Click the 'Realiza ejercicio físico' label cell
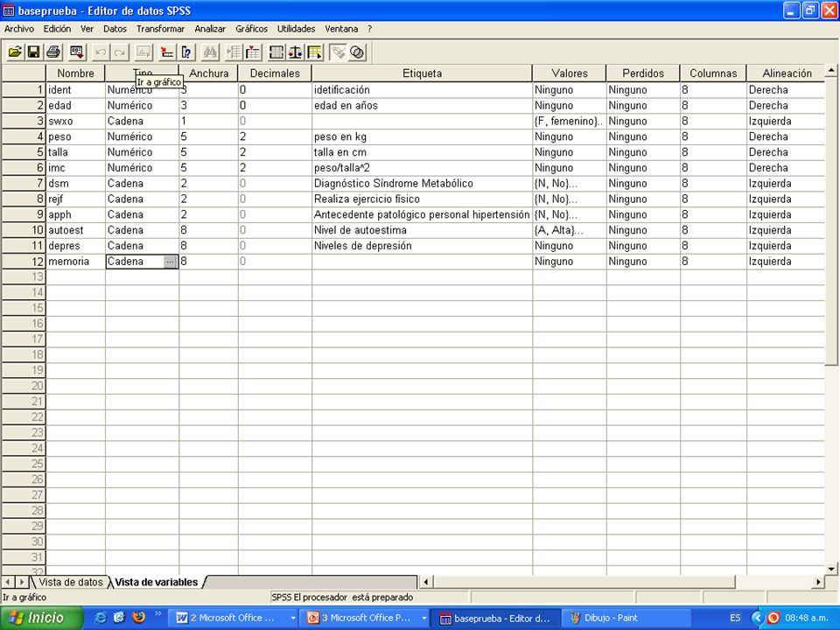This screenshot has height=630, width=840. 422,199
